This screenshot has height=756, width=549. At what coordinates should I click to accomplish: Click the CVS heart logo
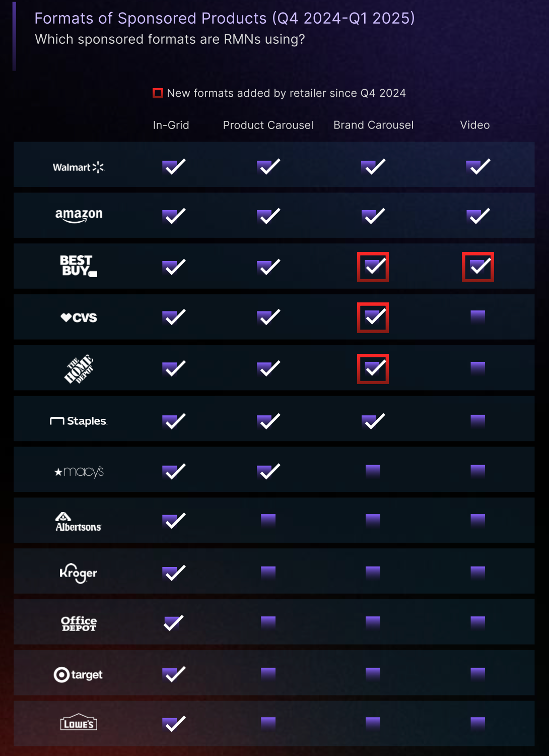point(79,318)
